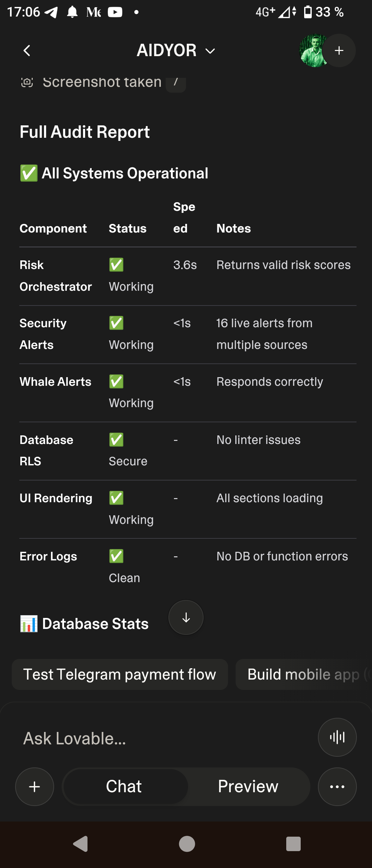Tap the plus icon beside the avatar
This screenshot has height=868, width=372.
coord(339,50)
